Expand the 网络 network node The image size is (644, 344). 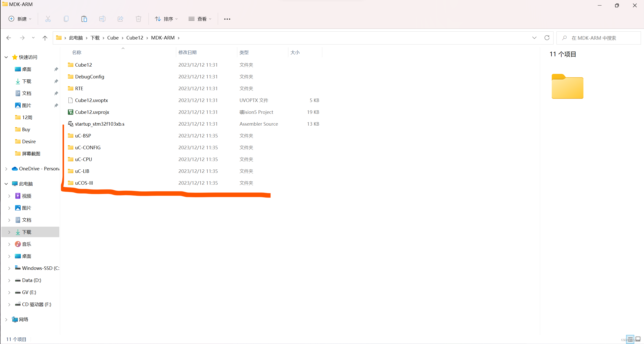pos(6,320)
